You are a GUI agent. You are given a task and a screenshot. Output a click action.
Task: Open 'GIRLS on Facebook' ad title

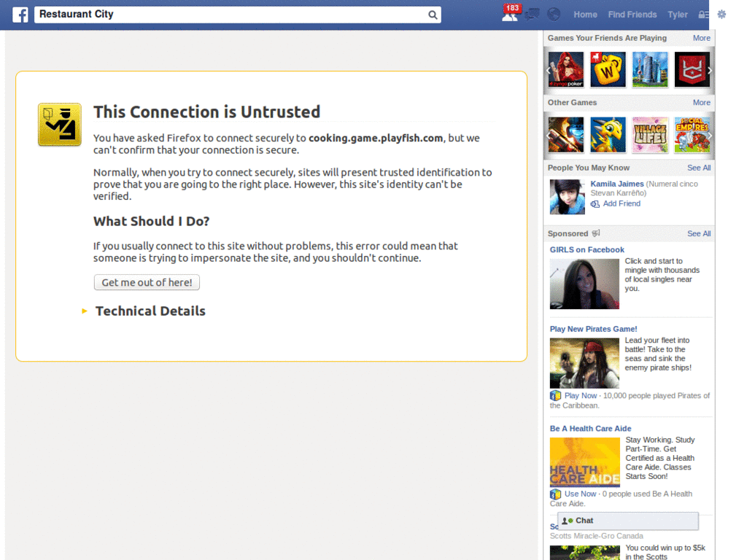(x=587, y=249)
